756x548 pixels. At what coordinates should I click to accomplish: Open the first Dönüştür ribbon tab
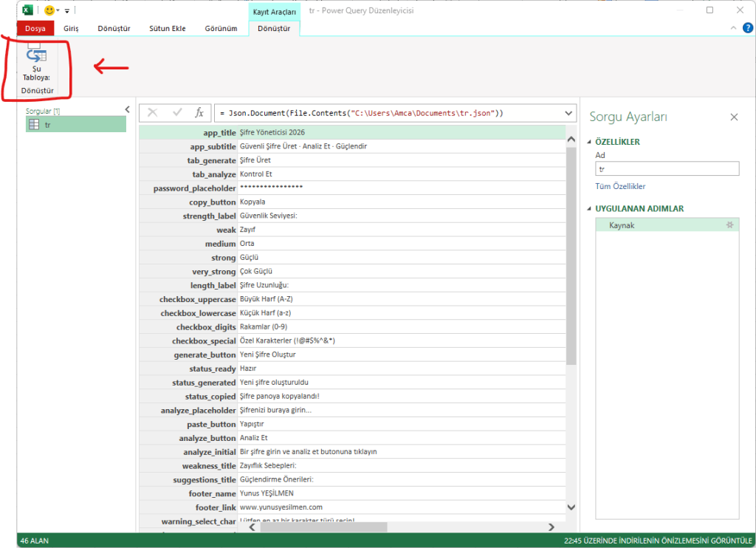point(114,29)
